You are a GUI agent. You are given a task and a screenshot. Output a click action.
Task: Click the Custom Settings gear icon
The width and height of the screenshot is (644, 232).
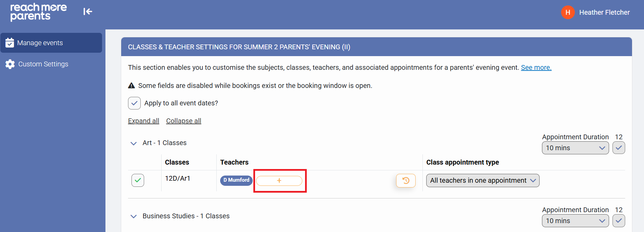10,64
